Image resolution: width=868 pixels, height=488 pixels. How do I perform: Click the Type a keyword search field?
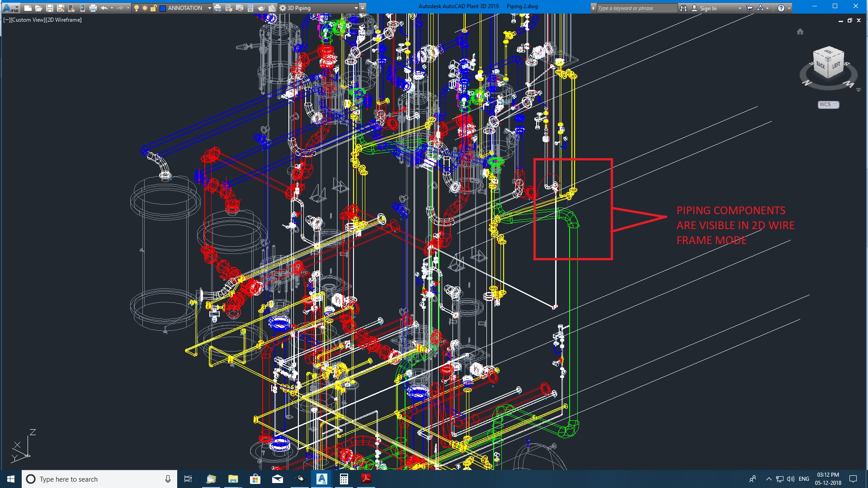[636, 8]
